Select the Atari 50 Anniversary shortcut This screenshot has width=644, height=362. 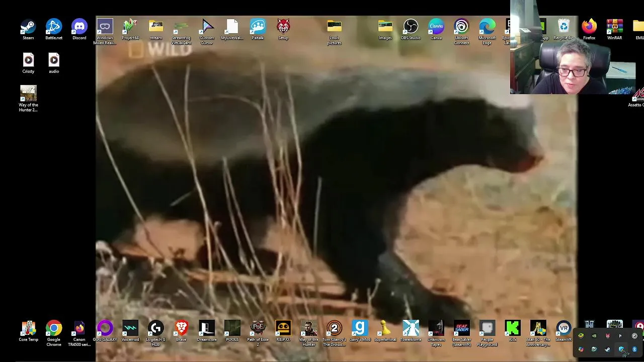[x=538, y=333]
